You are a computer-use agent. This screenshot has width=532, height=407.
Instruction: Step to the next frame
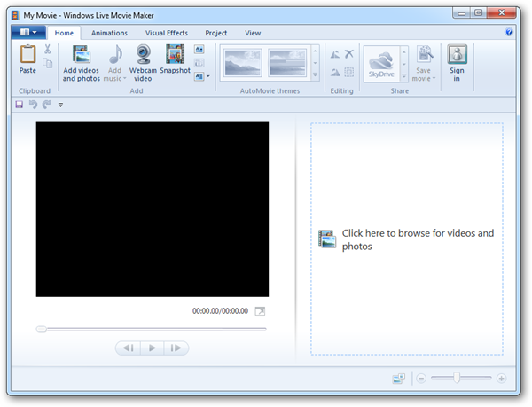[x=176, y=348]
